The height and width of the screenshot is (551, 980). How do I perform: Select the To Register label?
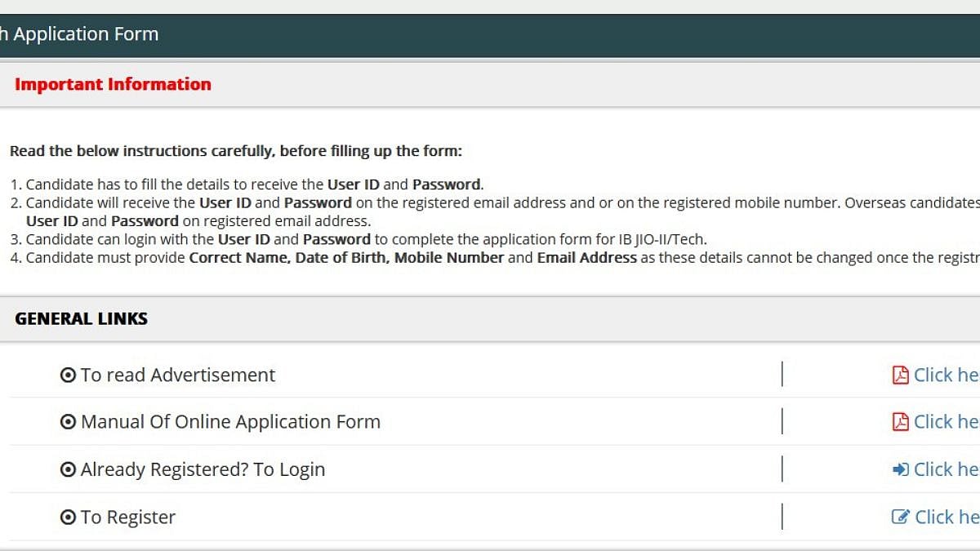pyautogui.click(x=128, y=518)
